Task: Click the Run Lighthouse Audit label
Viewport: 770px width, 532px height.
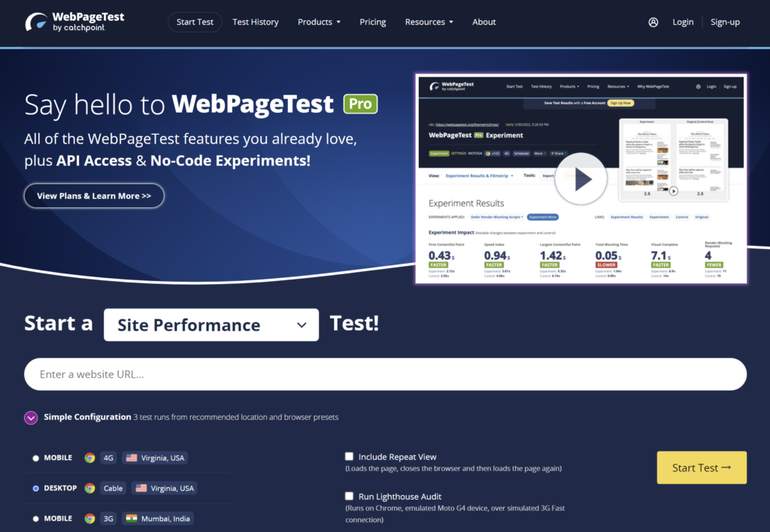Action: [400, 497]
